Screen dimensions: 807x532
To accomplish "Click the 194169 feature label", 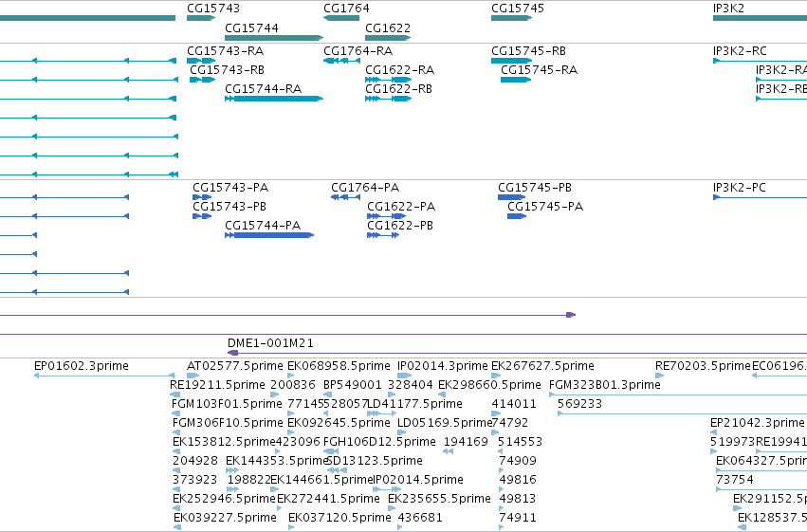I will coord(466,442).
